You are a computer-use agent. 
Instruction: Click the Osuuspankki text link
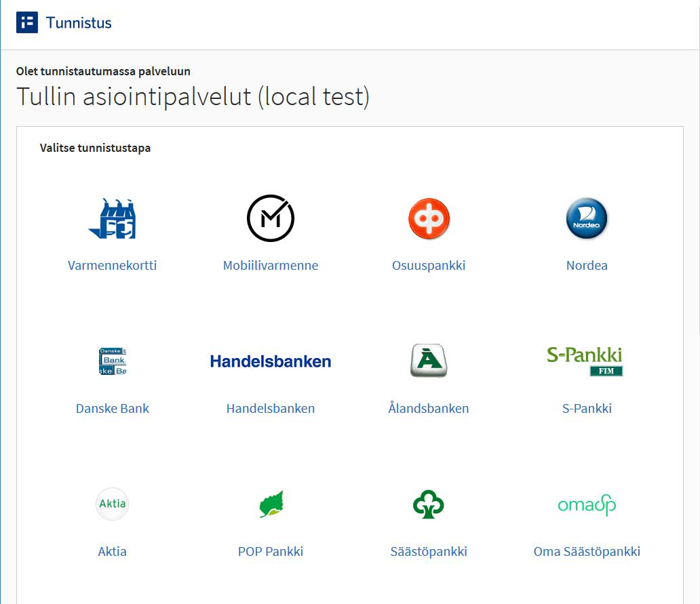(429, 266)
